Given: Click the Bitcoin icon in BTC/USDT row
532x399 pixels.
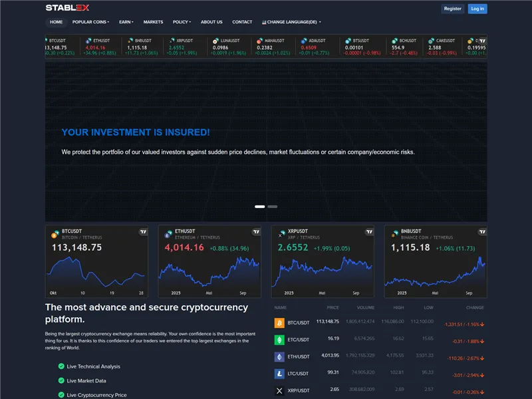Looking at the screenshot, I should click(279, 323).
